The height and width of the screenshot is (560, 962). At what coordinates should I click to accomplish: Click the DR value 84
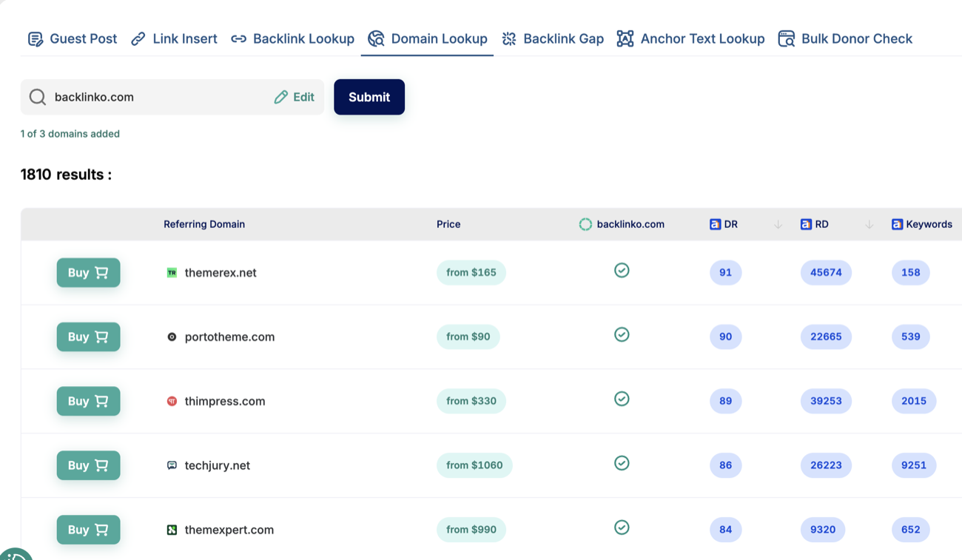(x=725, y=530)
